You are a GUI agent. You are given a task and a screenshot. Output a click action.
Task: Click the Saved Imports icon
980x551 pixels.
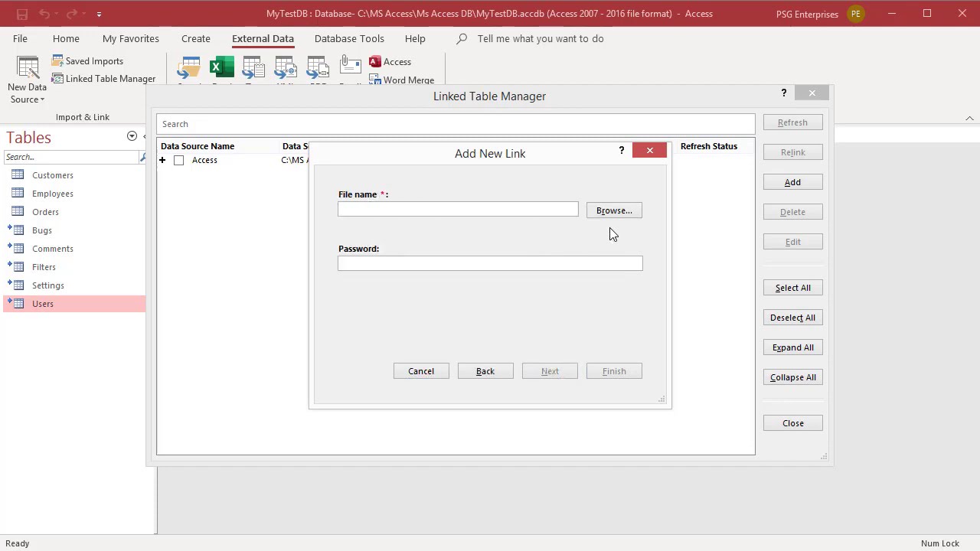pyautogui.click(x=57, y=61)
